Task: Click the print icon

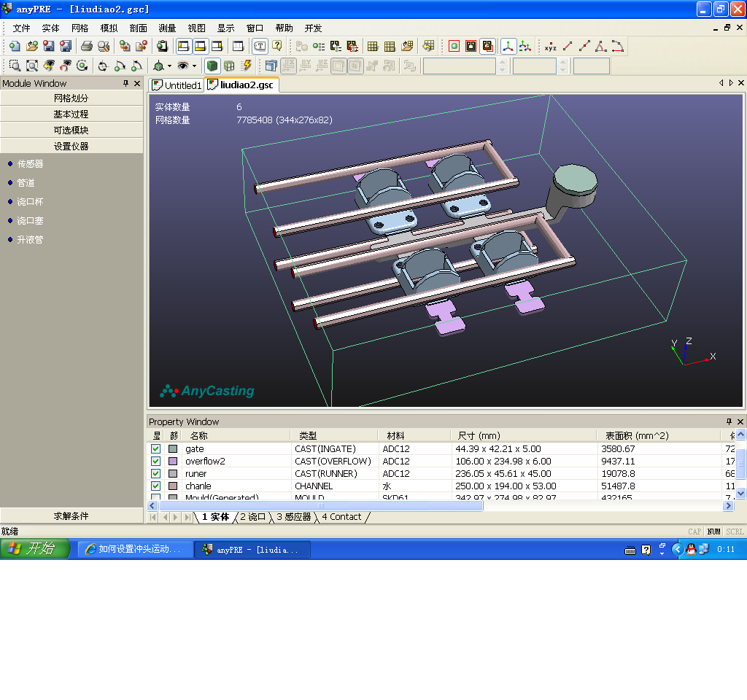Action: tap(87, 46)
